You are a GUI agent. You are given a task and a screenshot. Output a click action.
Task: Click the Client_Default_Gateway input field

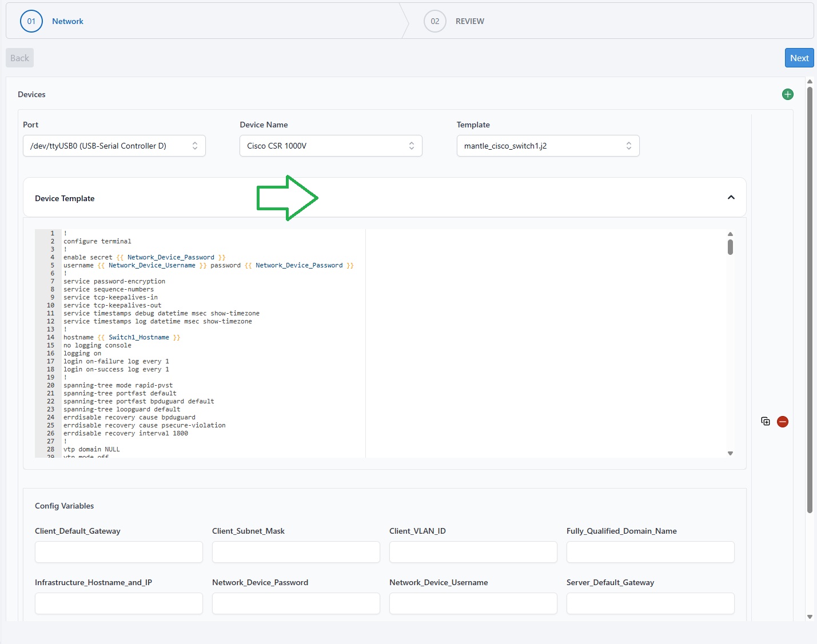coord(119,552)
